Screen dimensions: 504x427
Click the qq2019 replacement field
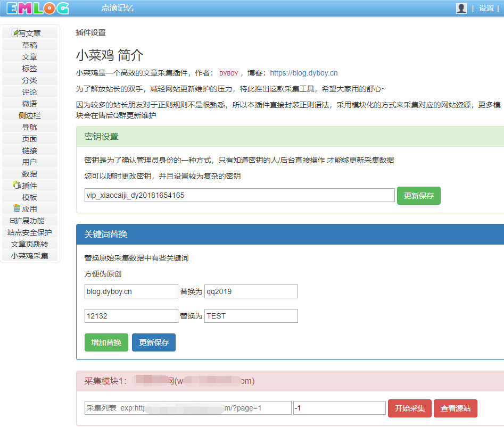pos(251,291)
